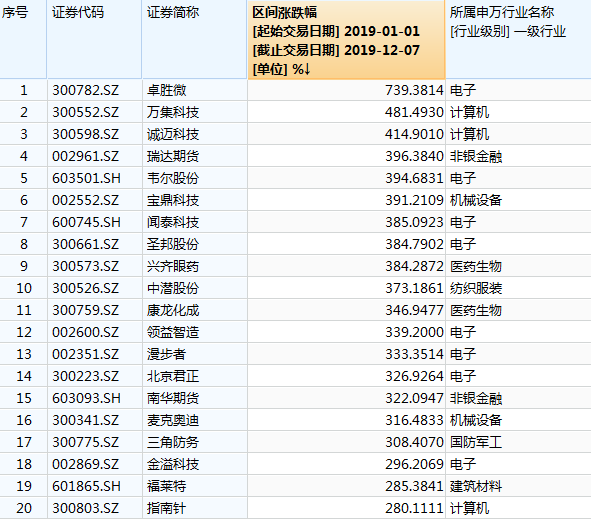
Task: Click the 万集科技 row name
Action: tap(173, 112)
